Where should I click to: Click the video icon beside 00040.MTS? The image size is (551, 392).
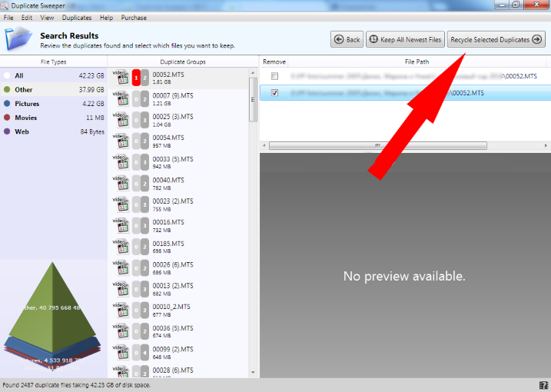click(x=120, y=183)
